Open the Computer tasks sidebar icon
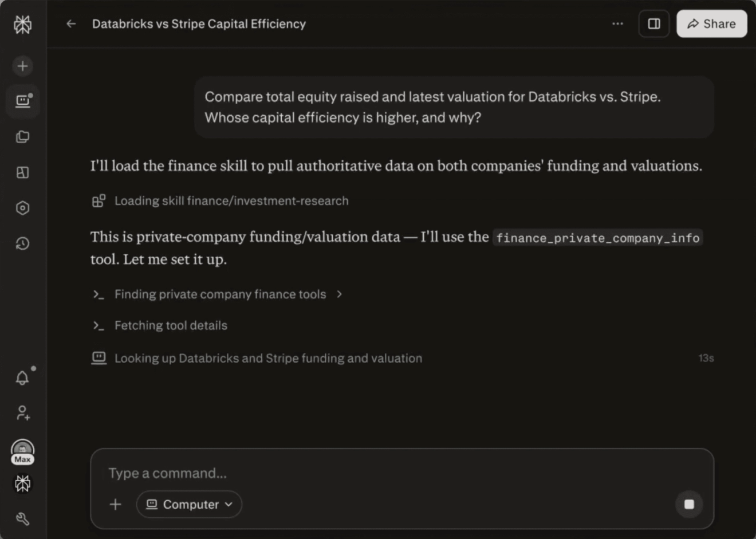This screenshot has width=756, height=539. (22, 101)
